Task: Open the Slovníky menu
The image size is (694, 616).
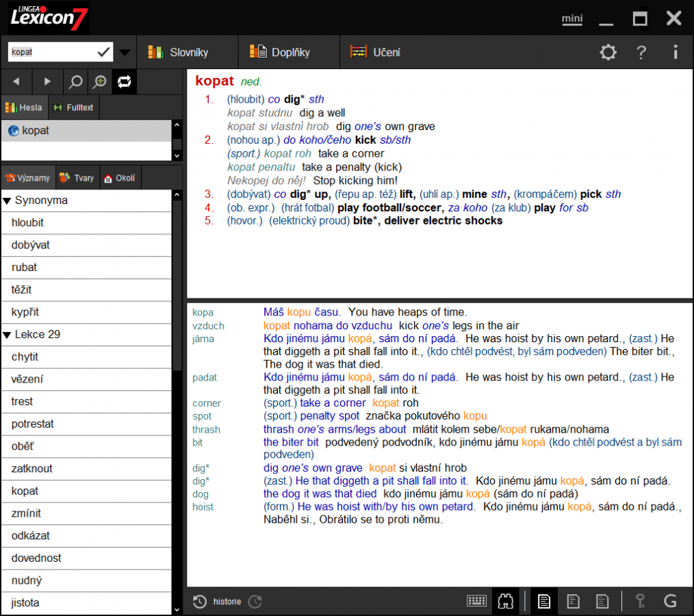Action: click(x=187, y=51)
